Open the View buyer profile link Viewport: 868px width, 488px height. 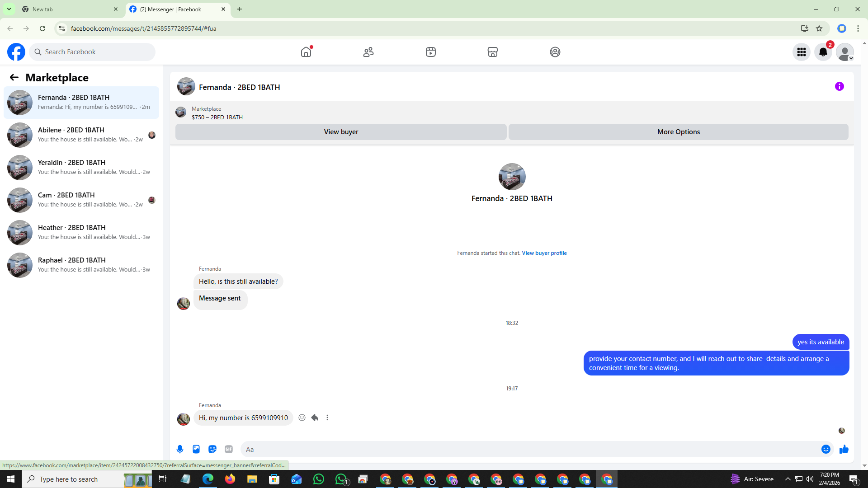coord(544,253)
